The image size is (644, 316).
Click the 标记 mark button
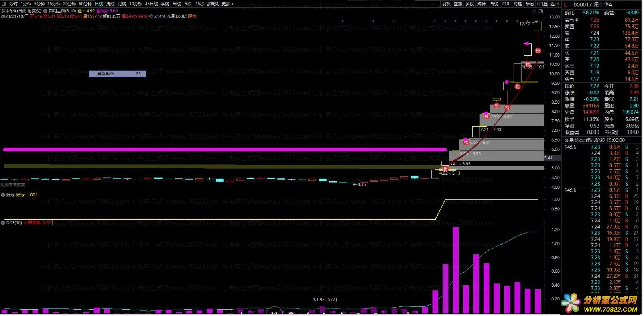(x=530, y=4)
